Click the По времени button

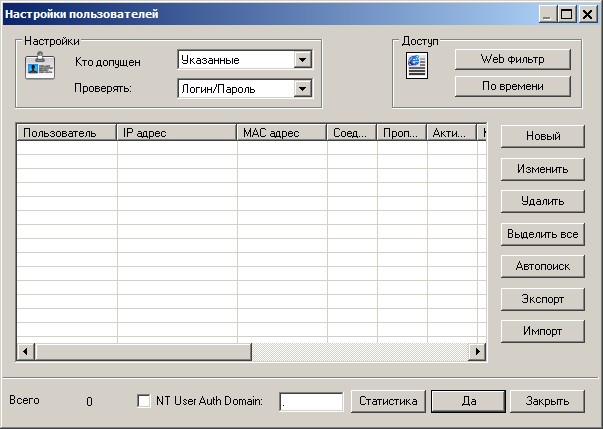tap(512, 86)
